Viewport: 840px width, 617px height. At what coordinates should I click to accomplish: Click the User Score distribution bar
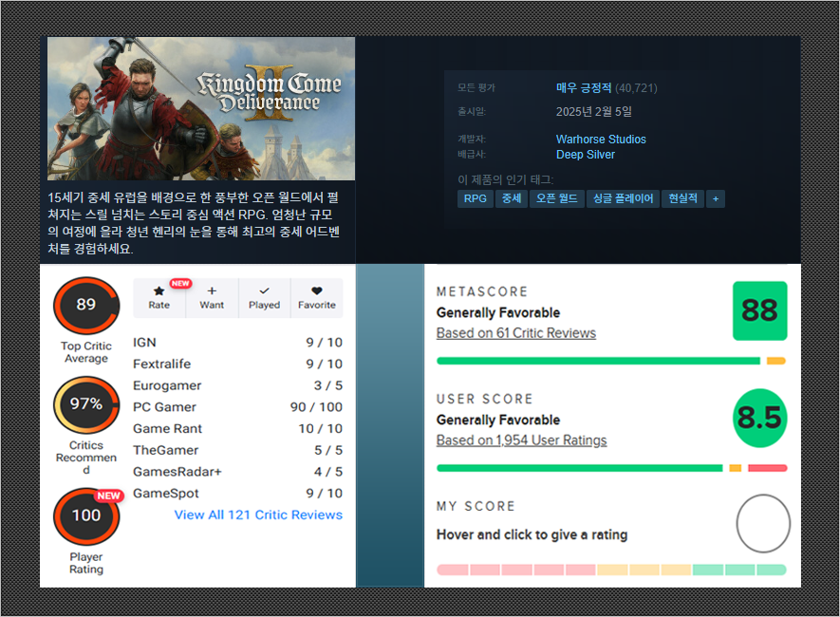coord(611,468)
